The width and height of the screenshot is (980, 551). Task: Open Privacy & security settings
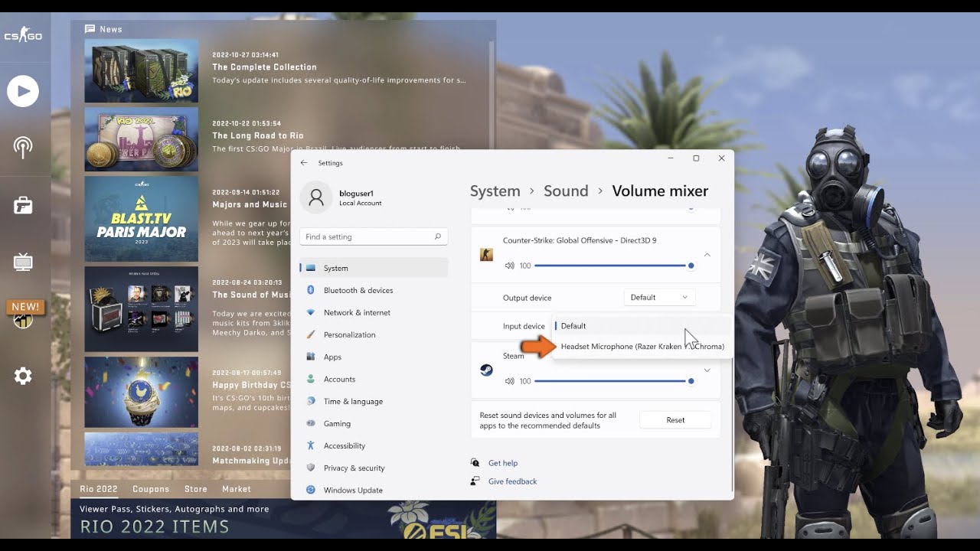(373, 468)
